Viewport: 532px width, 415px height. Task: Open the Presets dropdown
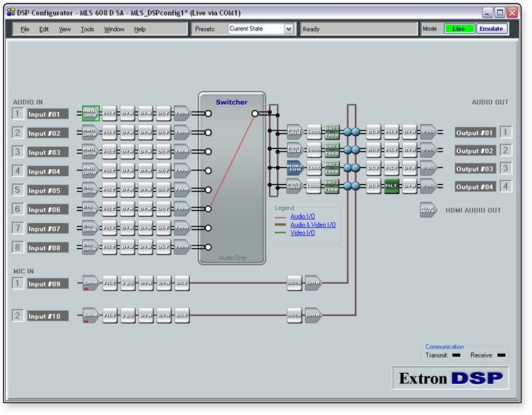[288, 29]
